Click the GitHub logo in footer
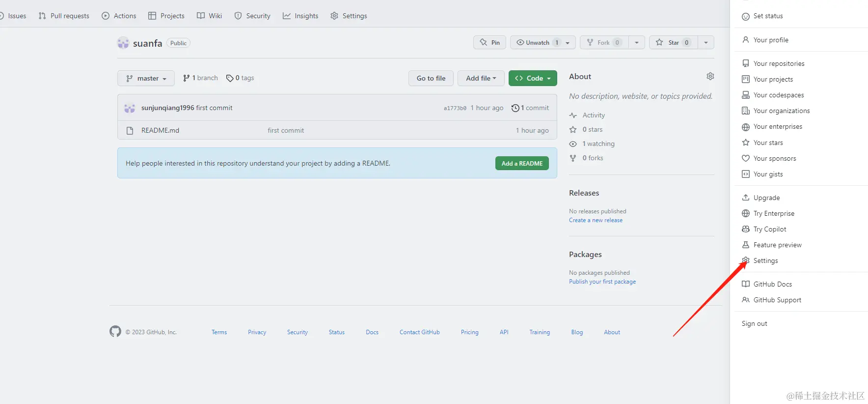The width and height of the screenshot is (868, 404). [x=115, y=331]
